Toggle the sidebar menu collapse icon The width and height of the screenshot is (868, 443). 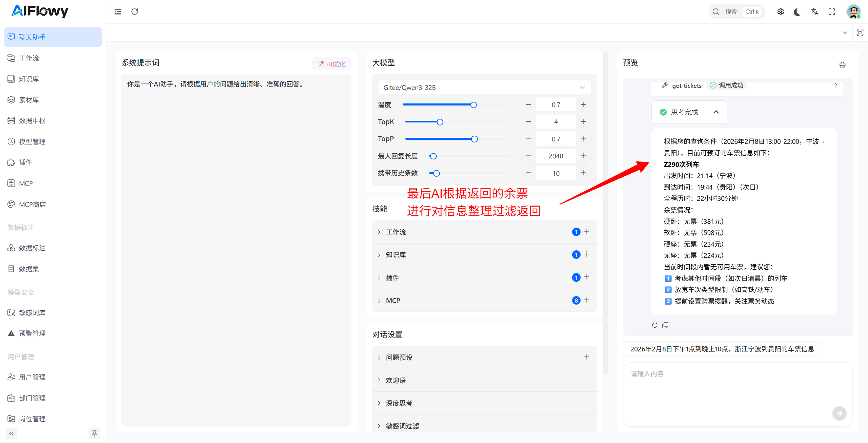pyautogui.click(x=118, y=12)
